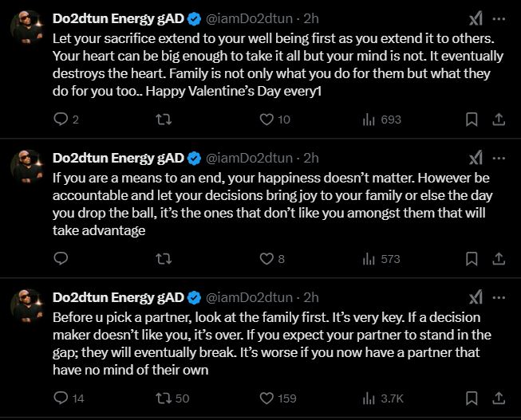Like the Valentine's Day tweet
521x420 pixels.
tap(267, 120)
